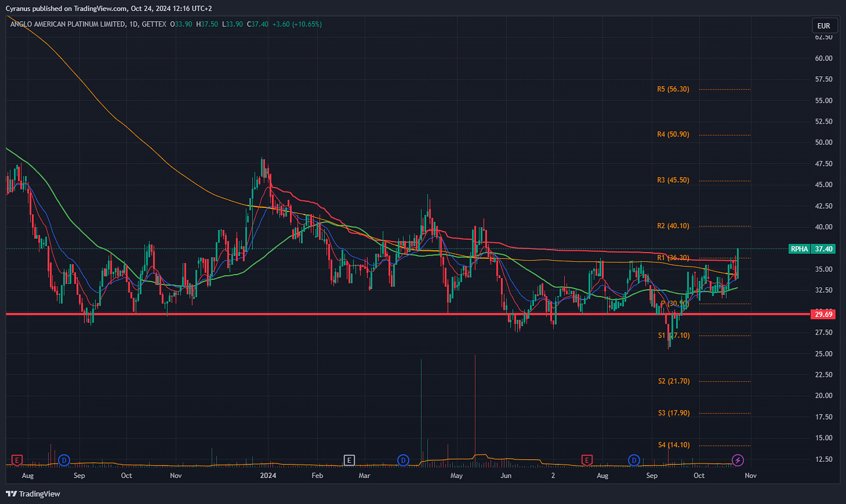Click the high value H37.50 in legend
Viewport: 846px width, 504px height.
tap(208, 24)
